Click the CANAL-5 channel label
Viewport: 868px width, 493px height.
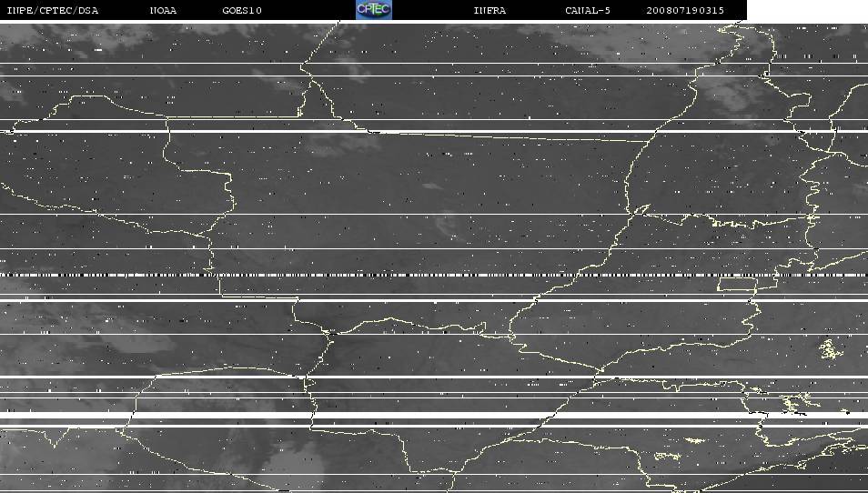point(588,11)
